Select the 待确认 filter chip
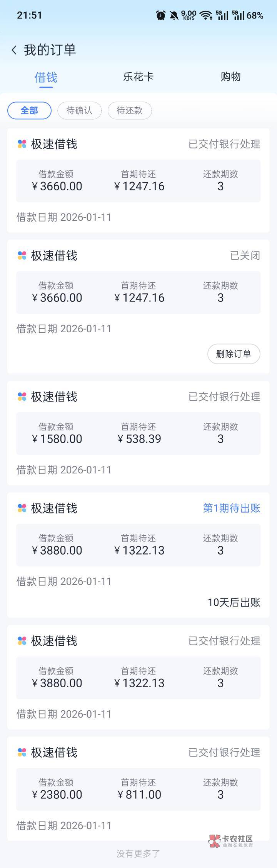This screenshot has width=277, height=868. pyautogui.click(x=79, y=111)
